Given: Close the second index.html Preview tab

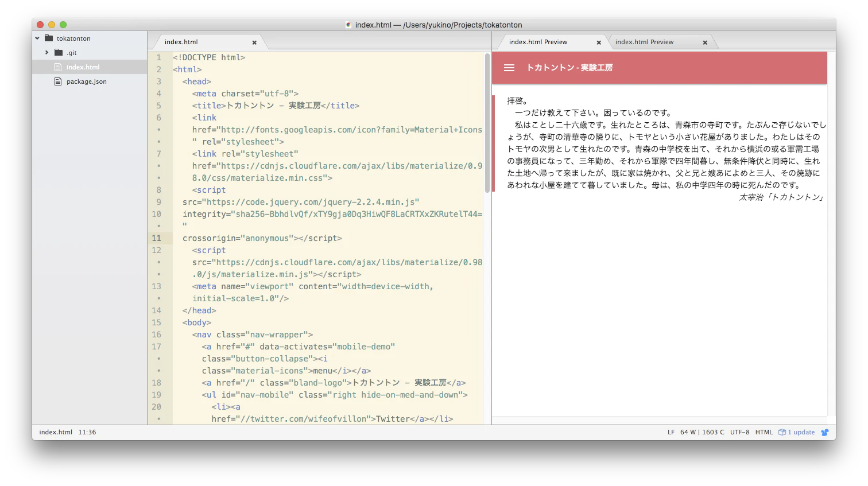Looking at the screenshot, I should coord(705,42).
